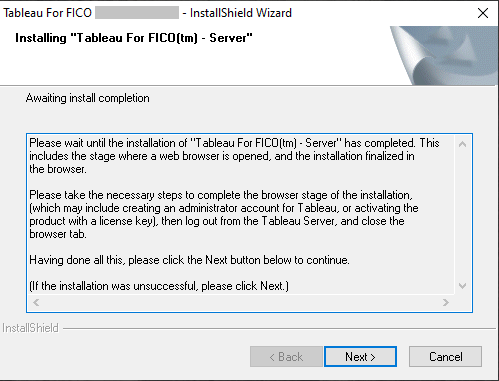Click the "Tableau For FICO" window title text
This screenshot has height=381, width=499.
coord(47,13)
